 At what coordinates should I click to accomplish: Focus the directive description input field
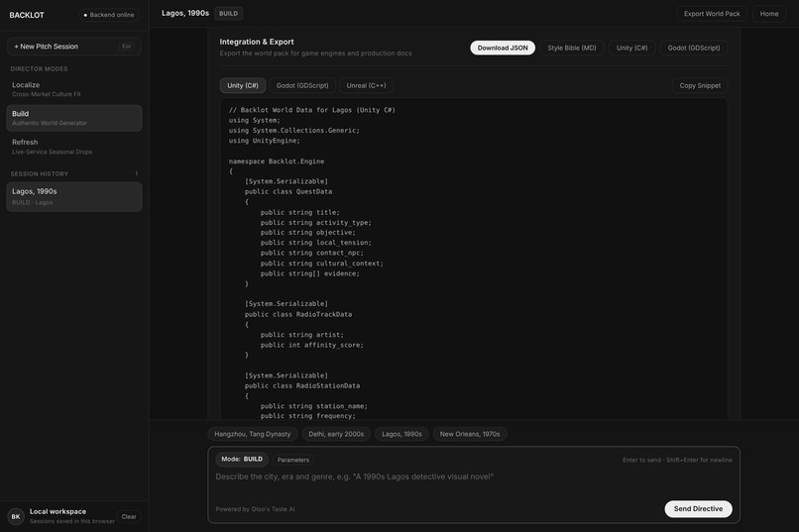[x=474, y=482]
